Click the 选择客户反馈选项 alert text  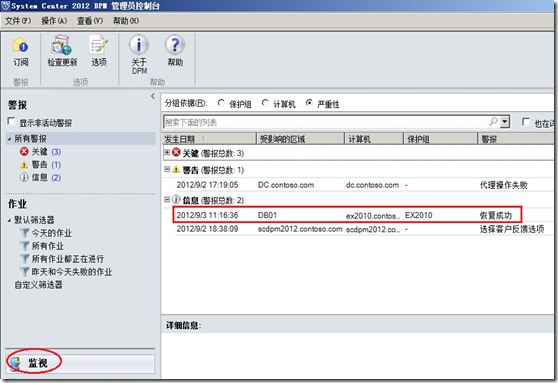512,229
